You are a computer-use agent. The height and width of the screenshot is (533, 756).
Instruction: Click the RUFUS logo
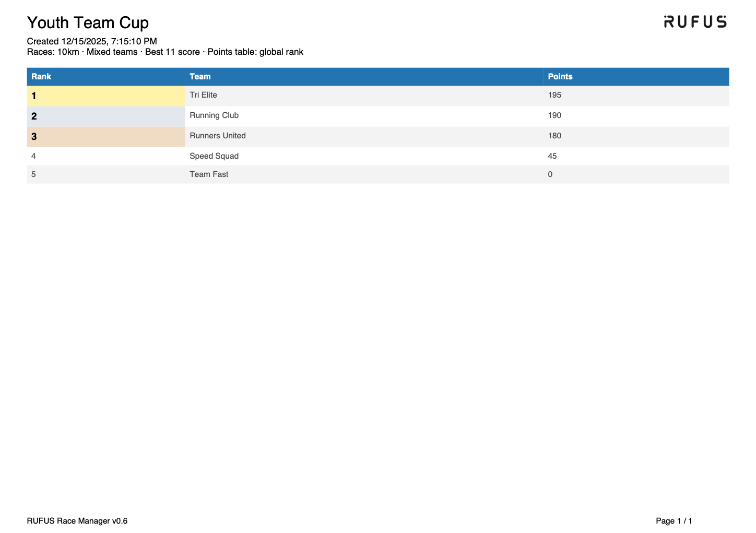coord(694,22)
